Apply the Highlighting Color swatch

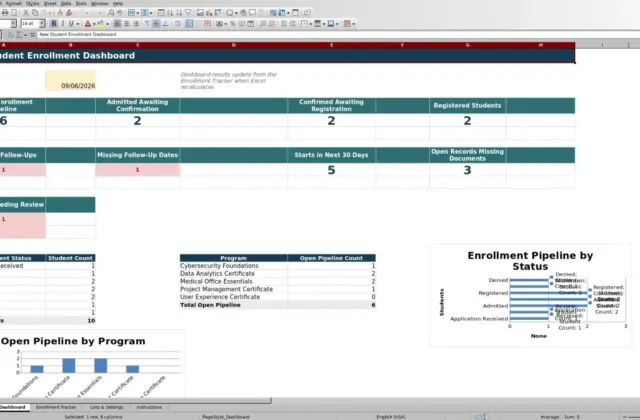click(x=100, y=24)
